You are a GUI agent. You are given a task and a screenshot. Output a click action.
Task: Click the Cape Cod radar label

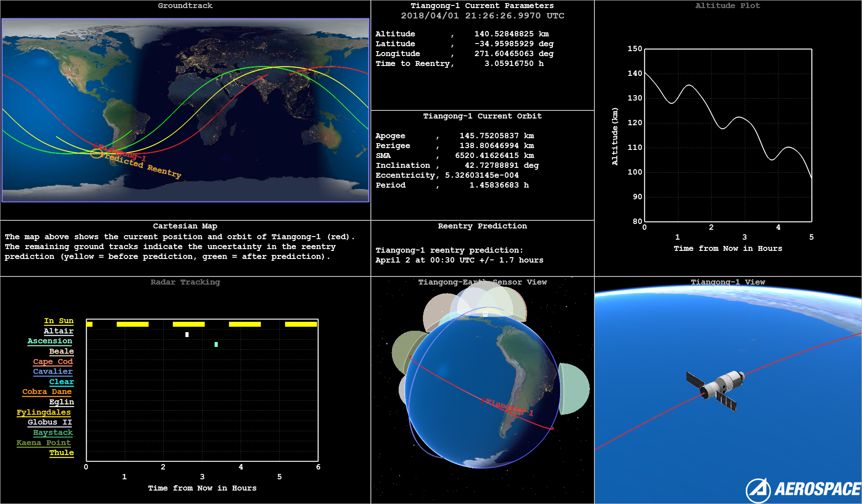tap(53, 362)
